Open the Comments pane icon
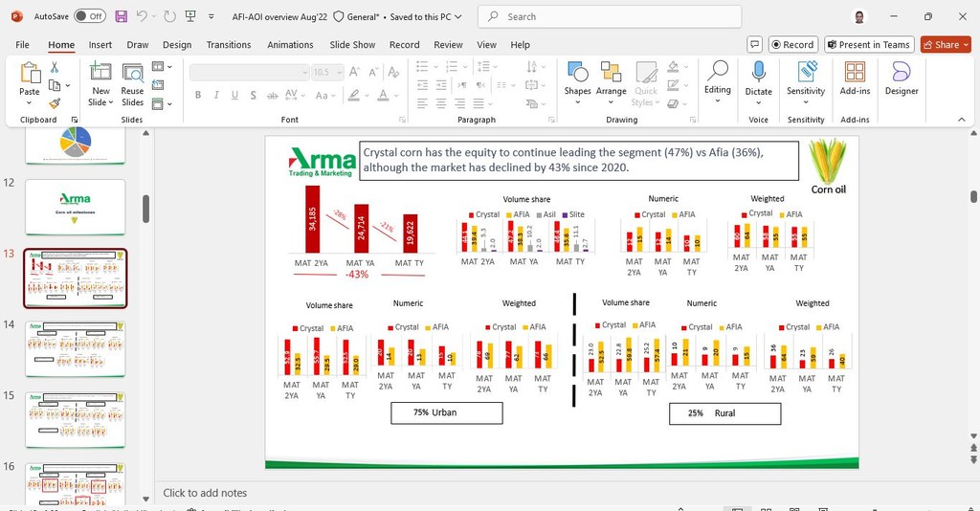This screenshot has width=980, height=511. [x=755, y=44]
